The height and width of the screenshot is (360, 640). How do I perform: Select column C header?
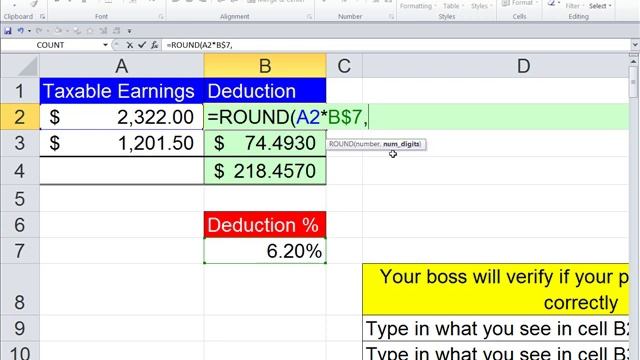pos(344,66)
